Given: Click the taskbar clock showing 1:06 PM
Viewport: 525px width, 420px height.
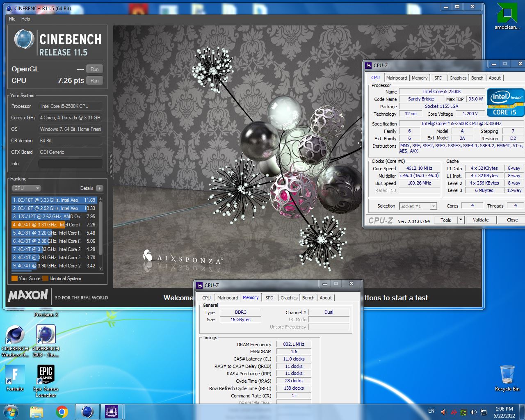Looking at the screenshot, I should [x=504, y=412].
